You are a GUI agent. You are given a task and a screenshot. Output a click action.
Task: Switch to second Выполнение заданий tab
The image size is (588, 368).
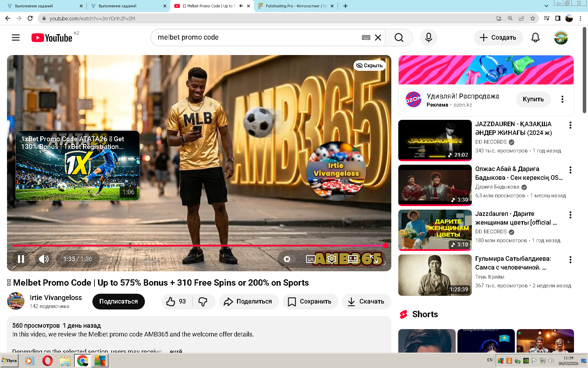[x=128, y=6]
